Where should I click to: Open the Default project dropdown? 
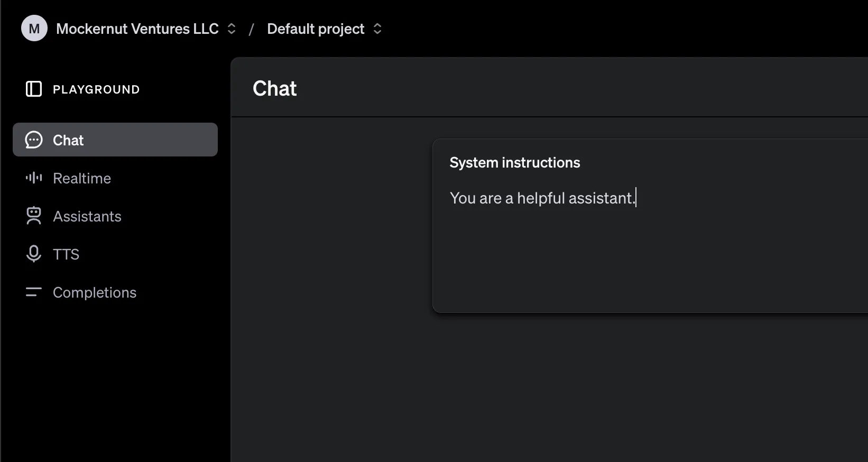point(377,29)
